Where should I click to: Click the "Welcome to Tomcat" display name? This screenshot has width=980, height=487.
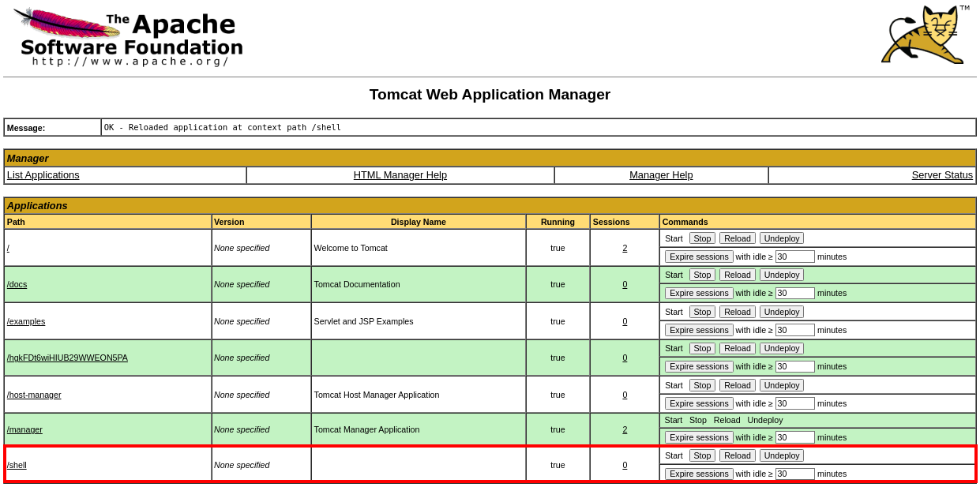351,248
